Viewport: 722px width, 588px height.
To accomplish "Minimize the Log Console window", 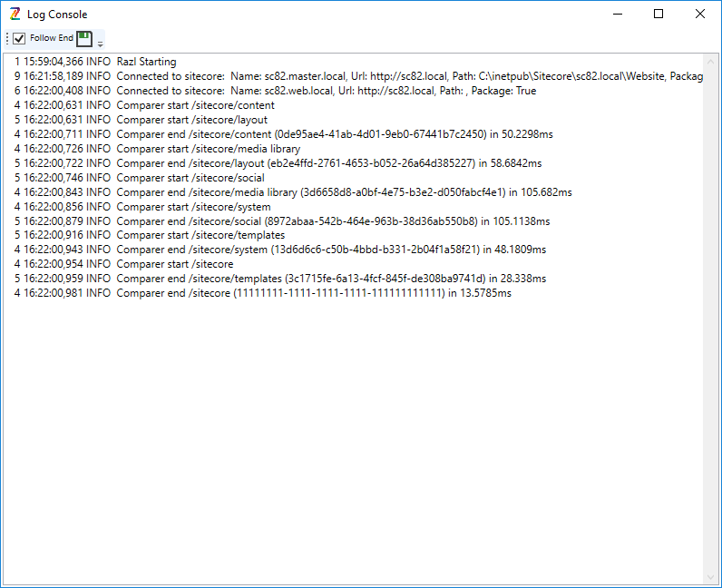I will click(618, 14).
